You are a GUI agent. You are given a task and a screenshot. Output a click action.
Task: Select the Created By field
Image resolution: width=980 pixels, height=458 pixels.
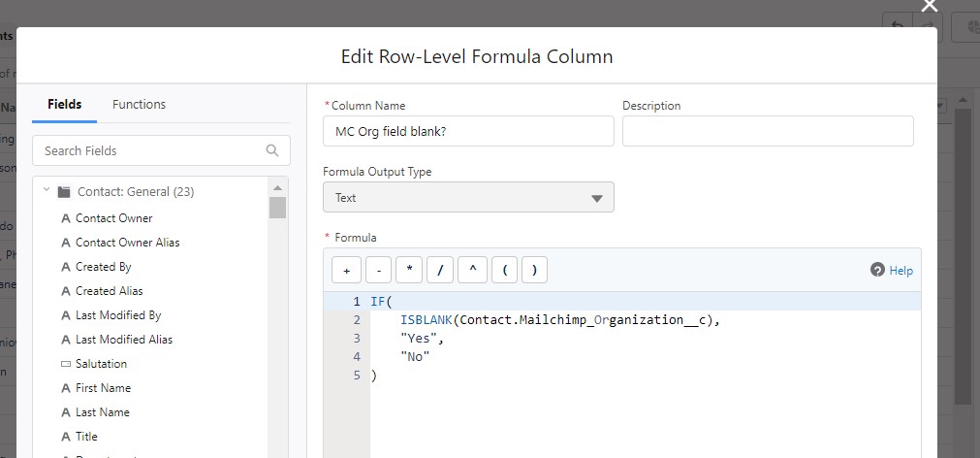[103, 267]
